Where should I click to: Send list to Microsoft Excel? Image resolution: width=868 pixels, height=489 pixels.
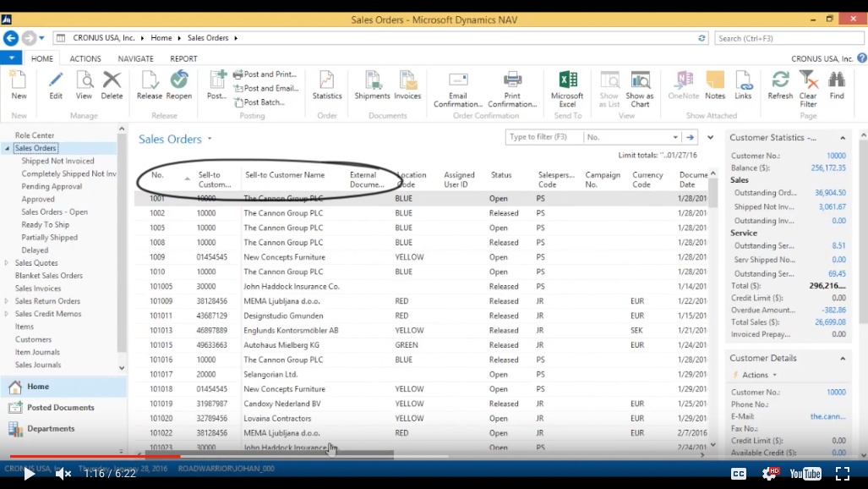pos(567,90)
